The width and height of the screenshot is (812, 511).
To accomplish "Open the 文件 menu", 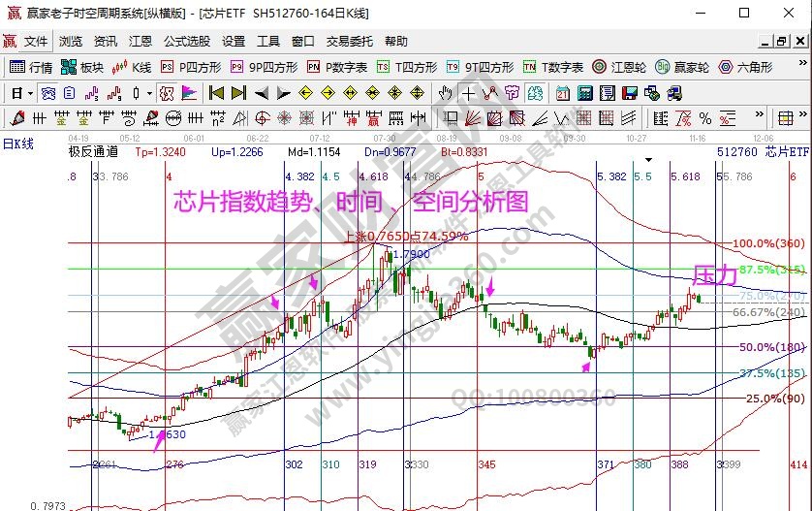I will (x=36, y=42).
